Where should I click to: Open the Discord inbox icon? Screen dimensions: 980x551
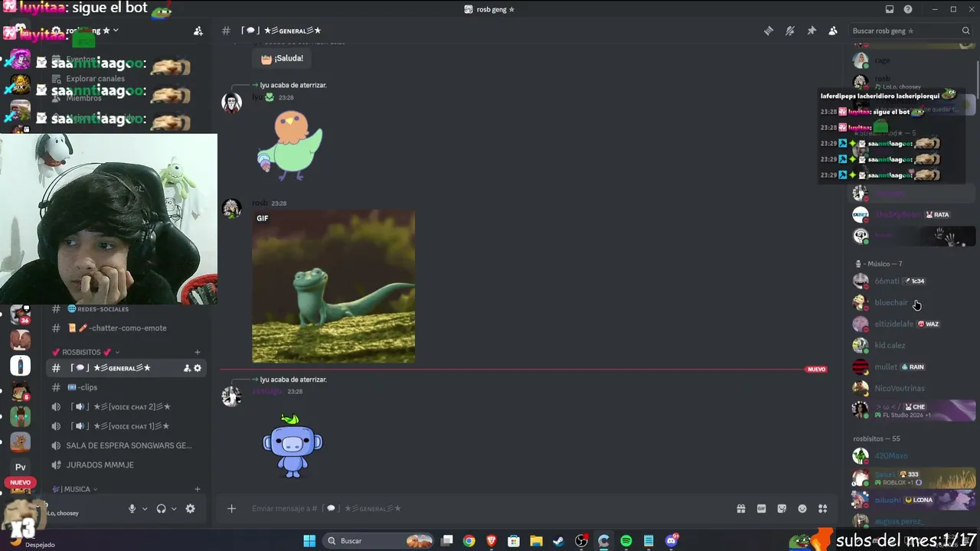(890, 9)
